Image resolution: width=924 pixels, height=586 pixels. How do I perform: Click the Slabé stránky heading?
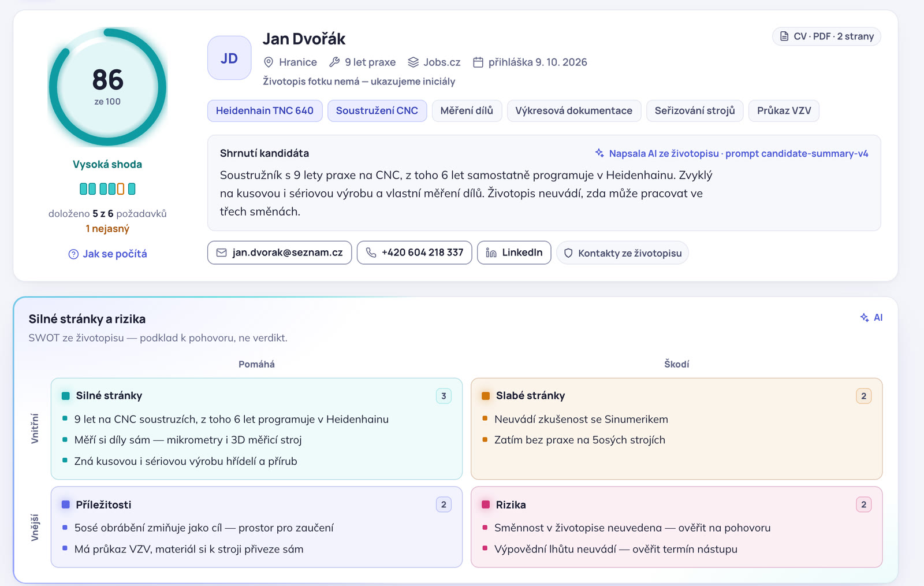point(530,395)
